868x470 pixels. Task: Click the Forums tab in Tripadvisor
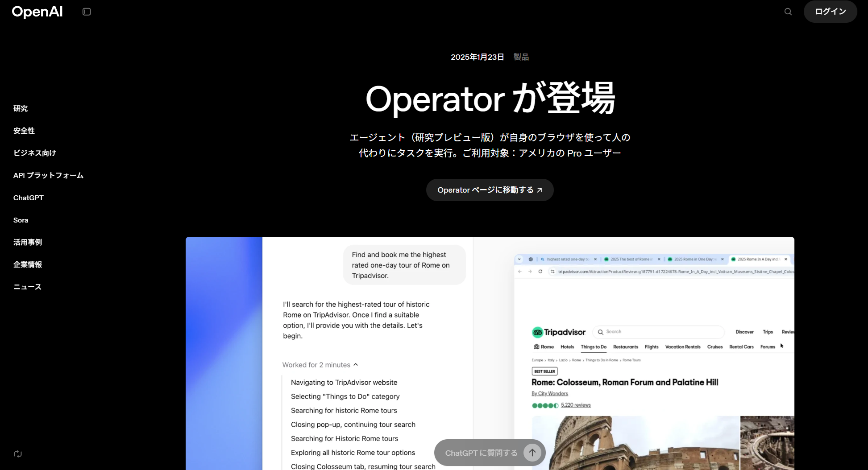[x=768, y=347]
